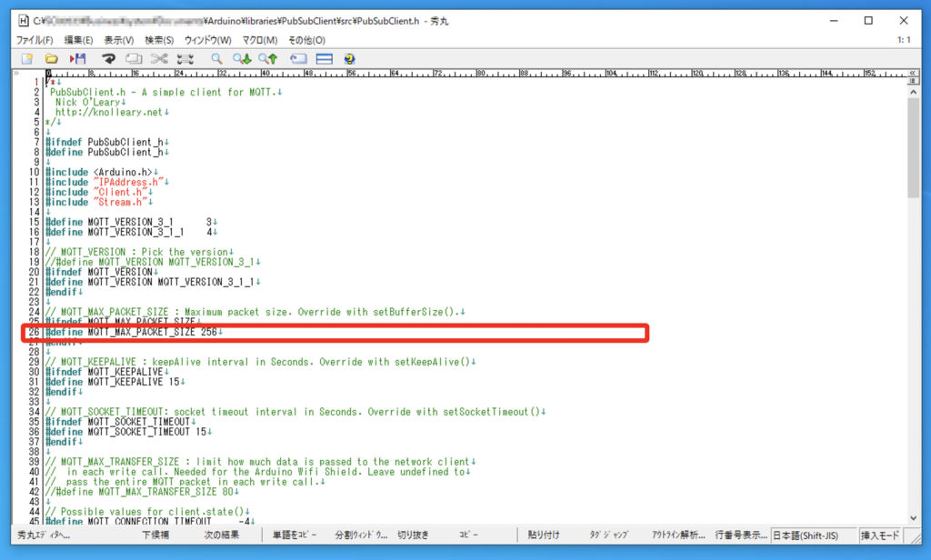
Task: Click the 貼り付け paste button
Action: point(544,535)
